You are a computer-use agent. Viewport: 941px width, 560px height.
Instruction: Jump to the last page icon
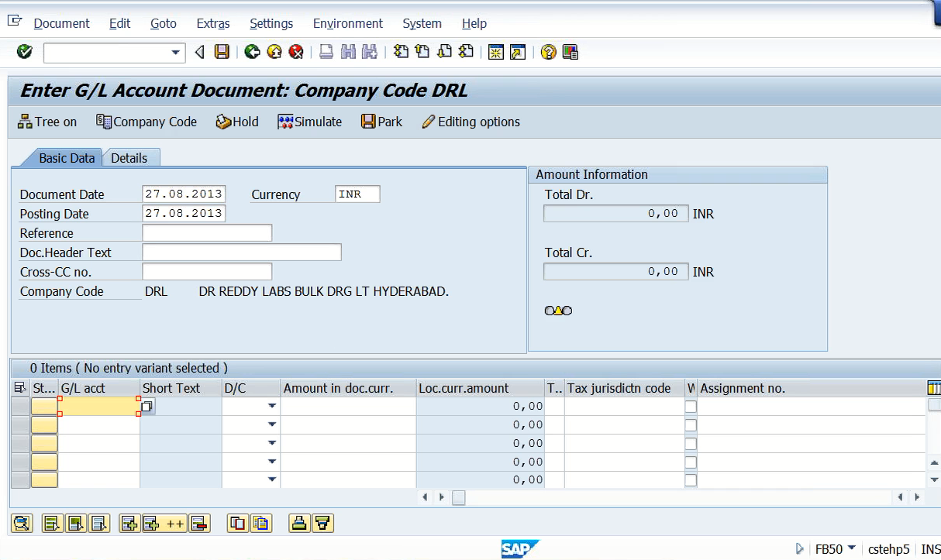(466, 52)
